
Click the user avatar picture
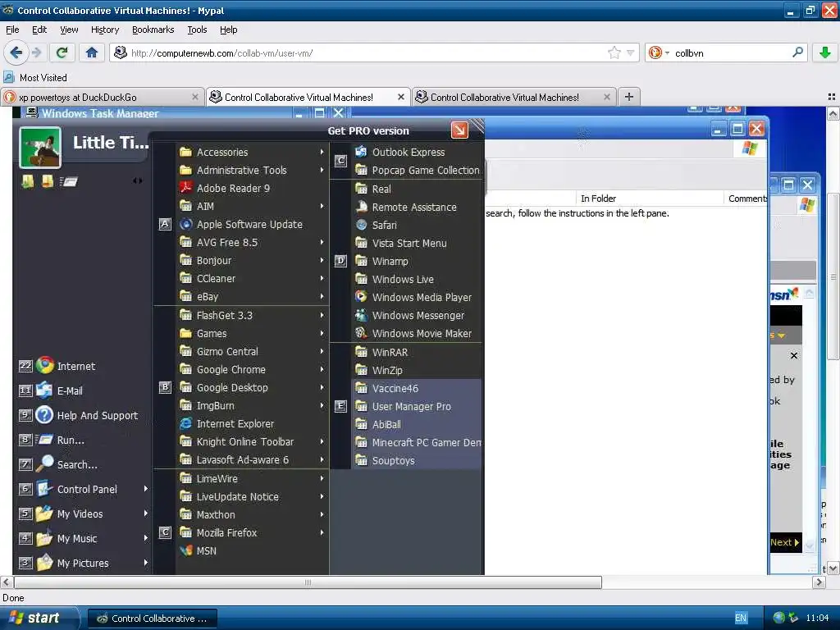click(x=40, y=148)
